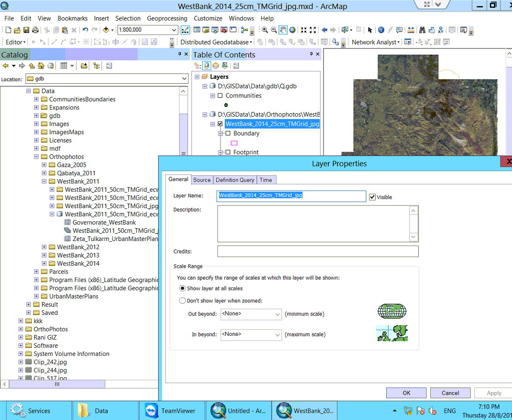Open the Catalog Location dropdown

click(184, 79)
